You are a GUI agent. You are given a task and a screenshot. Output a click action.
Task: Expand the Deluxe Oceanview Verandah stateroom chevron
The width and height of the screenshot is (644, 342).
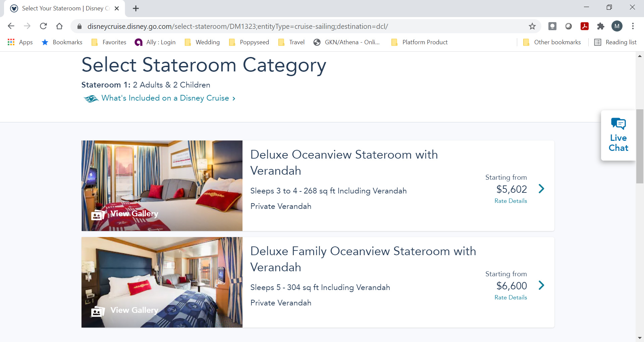[541, 189]
